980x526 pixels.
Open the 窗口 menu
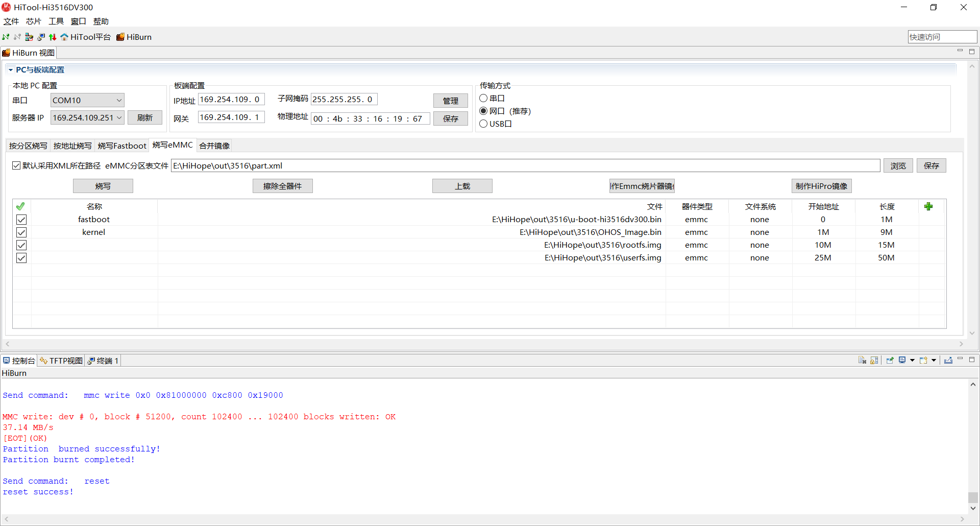coord(79,21)
